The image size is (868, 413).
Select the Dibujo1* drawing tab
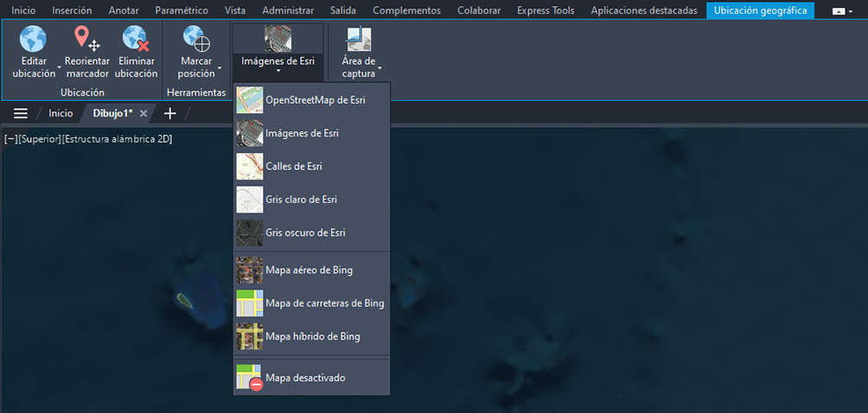113,113
